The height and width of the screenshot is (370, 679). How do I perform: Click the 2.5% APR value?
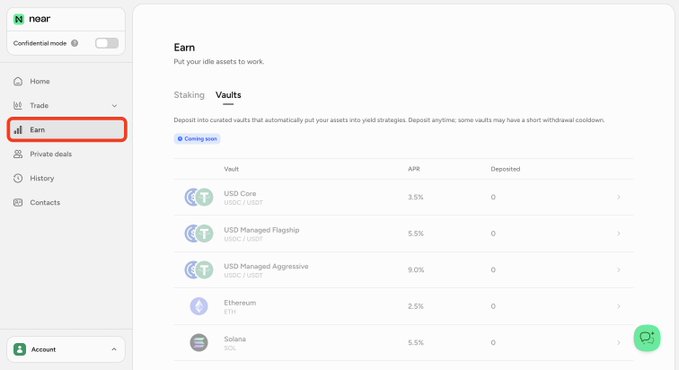pyautogui.click(x=416, y=306)
